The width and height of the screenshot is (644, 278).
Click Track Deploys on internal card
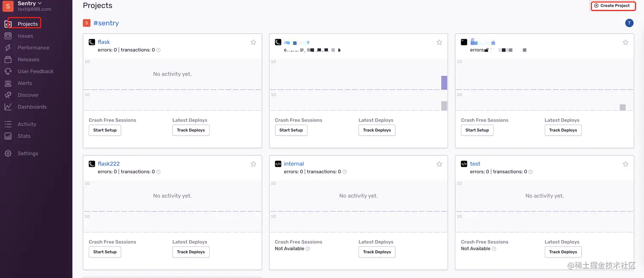pyautogui.click(x=377, y=252)
